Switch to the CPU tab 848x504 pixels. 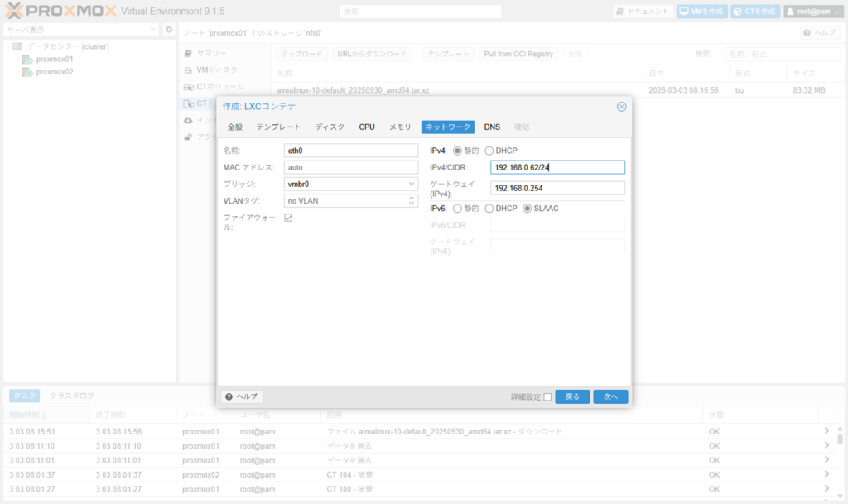367,127
